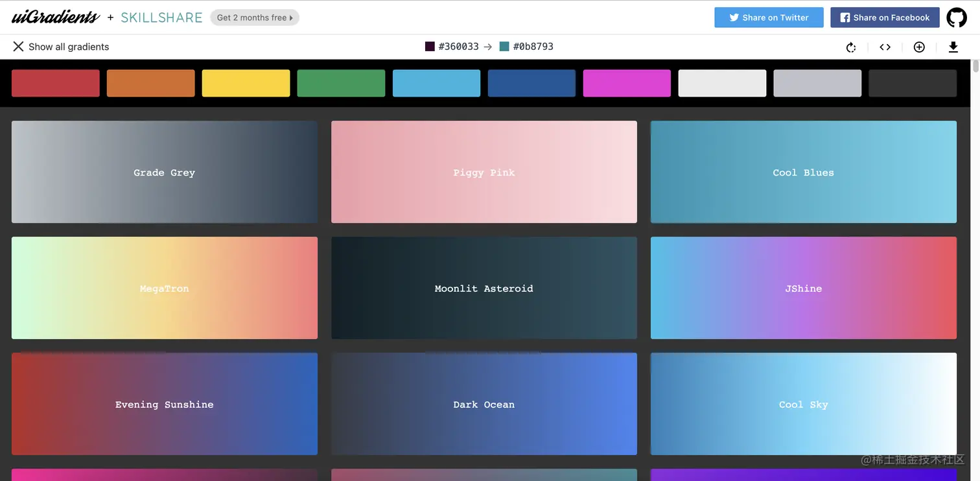This screenshot has width=980, height=481.
Task: Share on Twitter button
Action: click(769, 18)
